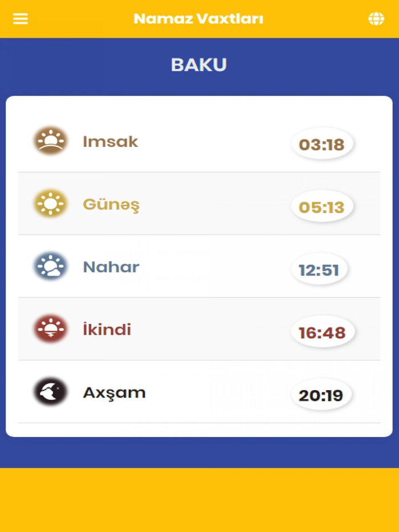Tap the 03:18 Imsak time pill
Viewport: 399px width, 532px height.
321,144
